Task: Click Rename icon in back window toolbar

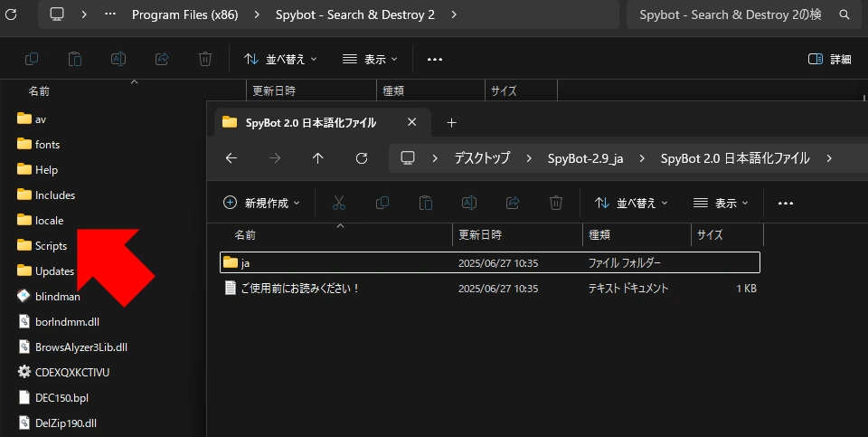Action: click(x=118, y=59)
